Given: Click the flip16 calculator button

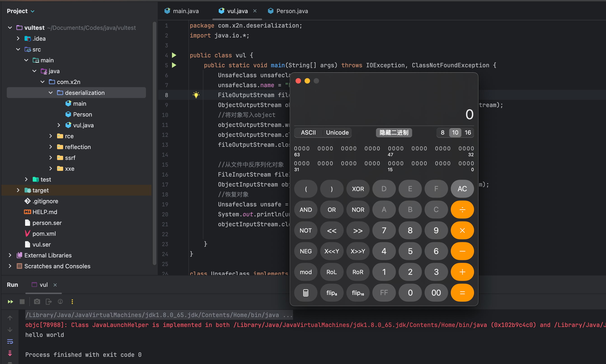Looking at the screenshot, I should 358,293.
